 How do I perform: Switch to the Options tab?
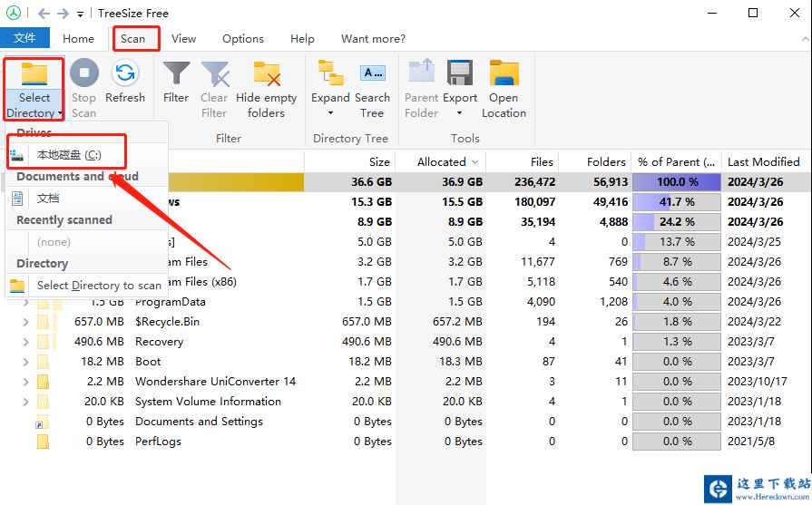[243, 39]
